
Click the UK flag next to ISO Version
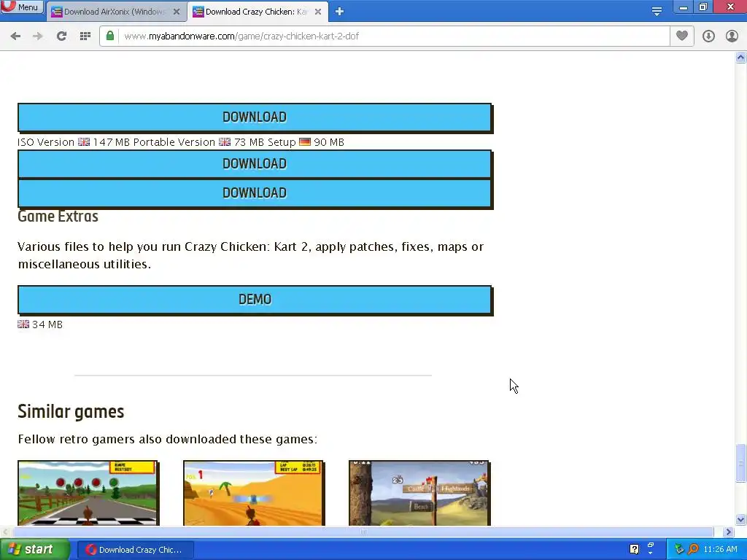84,142
